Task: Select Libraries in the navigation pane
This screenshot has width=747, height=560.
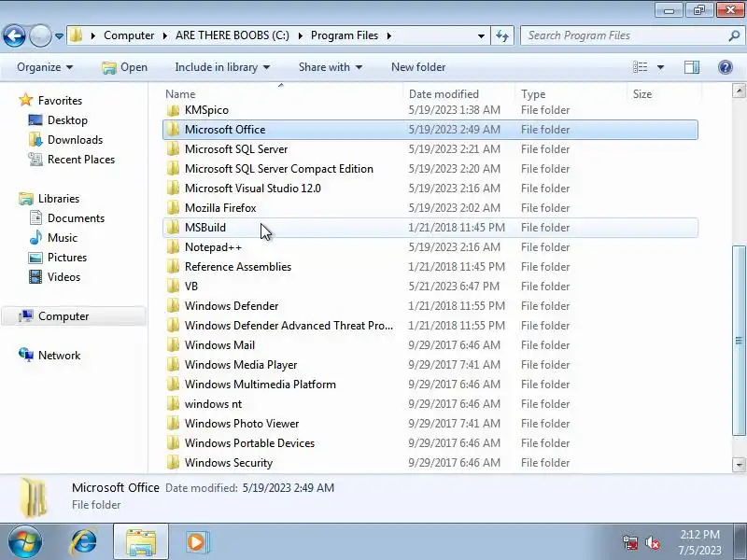Action: (x=59, y=198)
